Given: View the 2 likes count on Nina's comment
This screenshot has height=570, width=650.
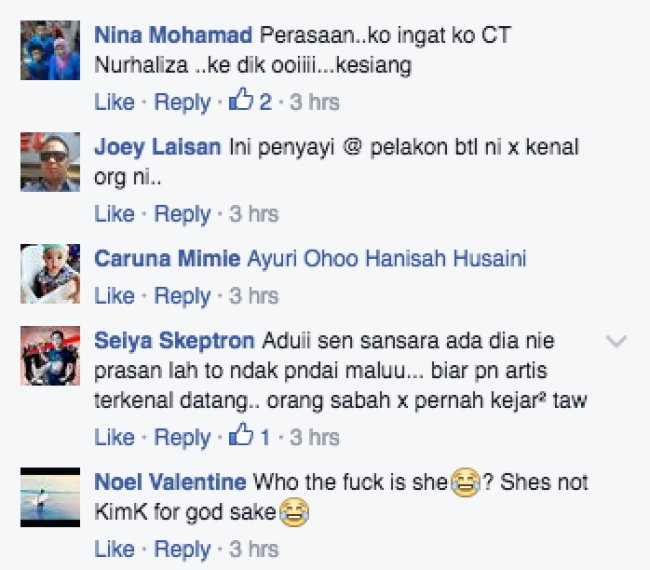Looking at the screenshot, I should click(265, 102).
